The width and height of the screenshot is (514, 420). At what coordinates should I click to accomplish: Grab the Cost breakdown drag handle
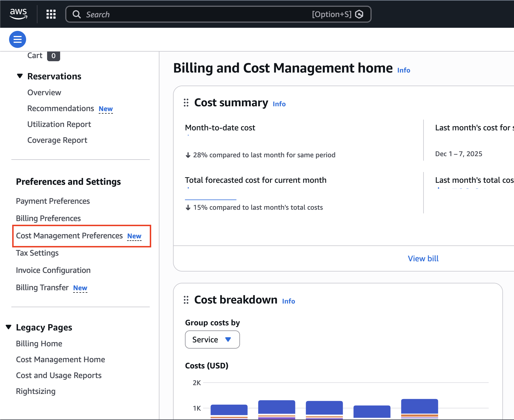click(x=186, y=300)
